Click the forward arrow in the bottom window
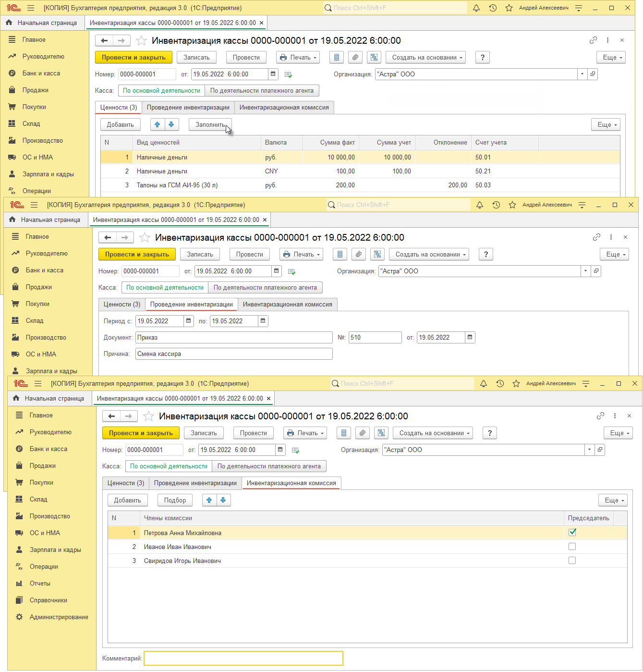Screen dimensions: 643x672 point(128,416)
